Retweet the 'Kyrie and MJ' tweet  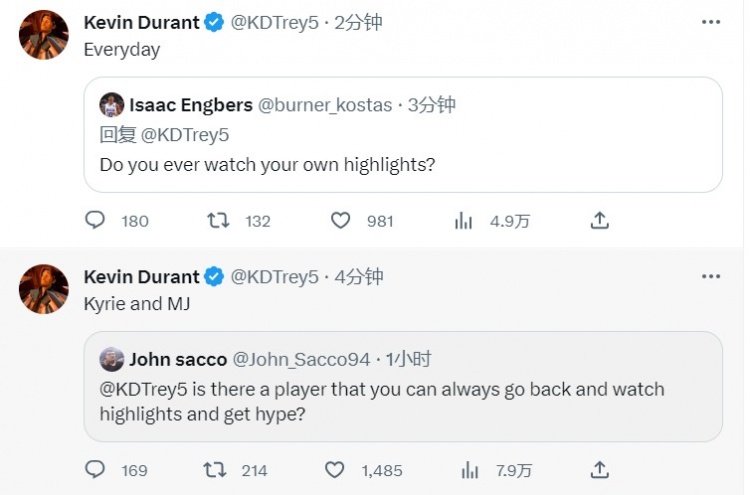215,470
